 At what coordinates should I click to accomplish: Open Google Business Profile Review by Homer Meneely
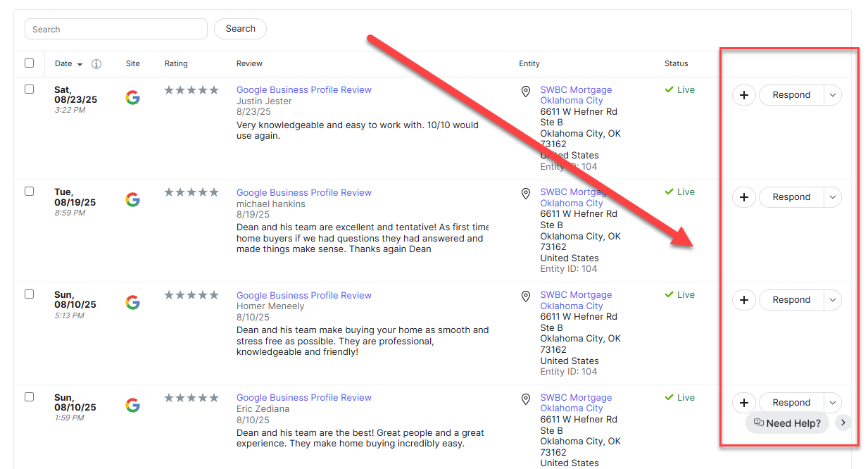pos(304,296)
